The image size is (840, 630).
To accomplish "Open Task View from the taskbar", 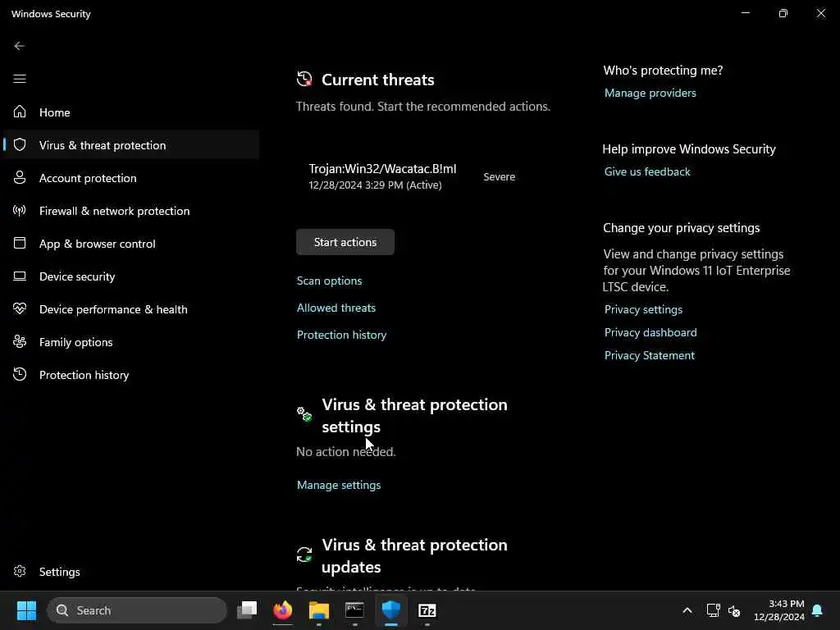I will tap(247, 610).
